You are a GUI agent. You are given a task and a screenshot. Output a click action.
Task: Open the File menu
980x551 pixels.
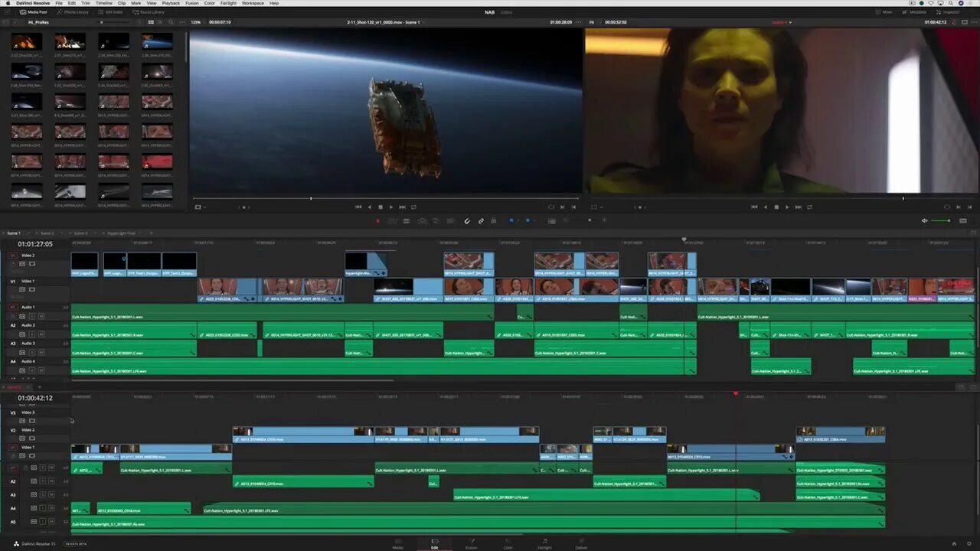(x=59, y=3)
